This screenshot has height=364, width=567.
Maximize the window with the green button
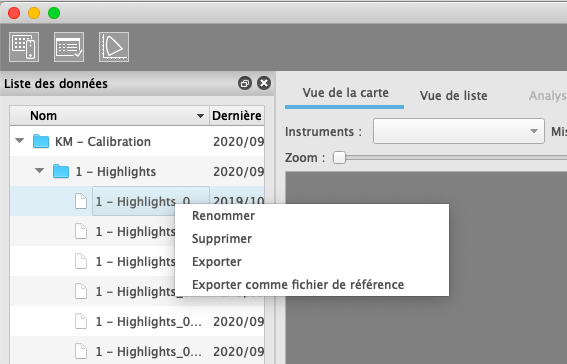(x=54, y=13)
